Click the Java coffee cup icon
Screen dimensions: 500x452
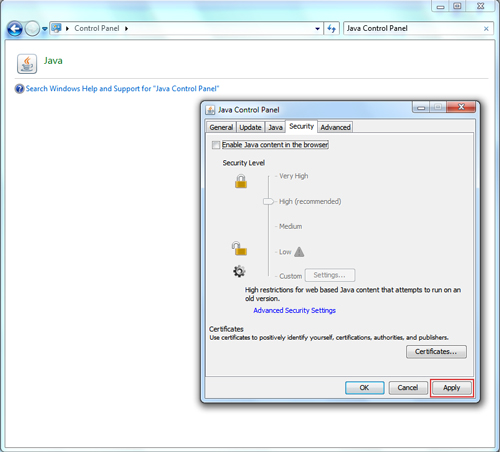pos(27,64)
